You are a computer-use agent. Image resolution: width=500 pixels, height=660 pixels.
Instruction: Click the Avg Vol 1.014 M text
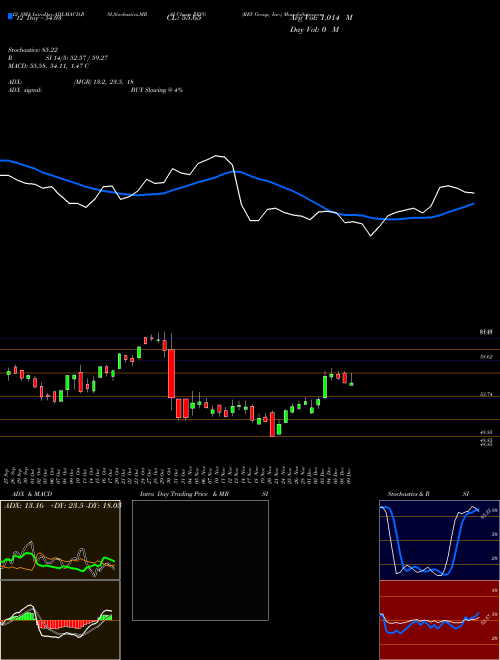point(321,18)
